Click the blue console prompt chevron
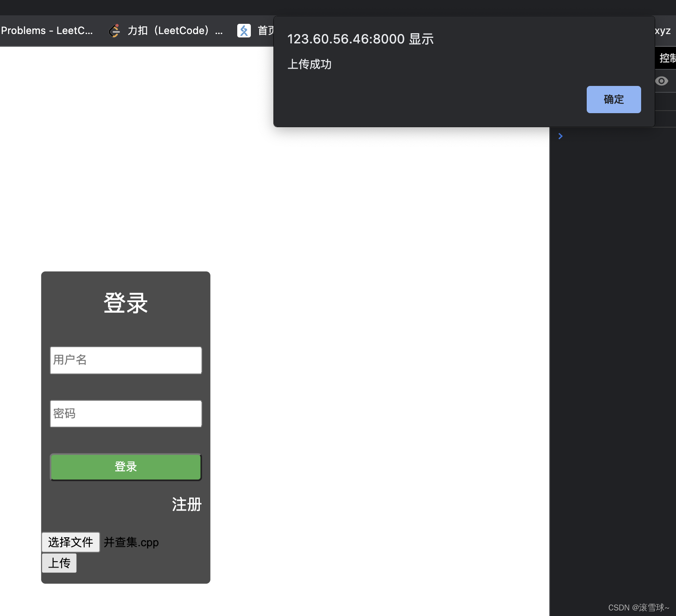676x616 pixels. pos(560,136)
